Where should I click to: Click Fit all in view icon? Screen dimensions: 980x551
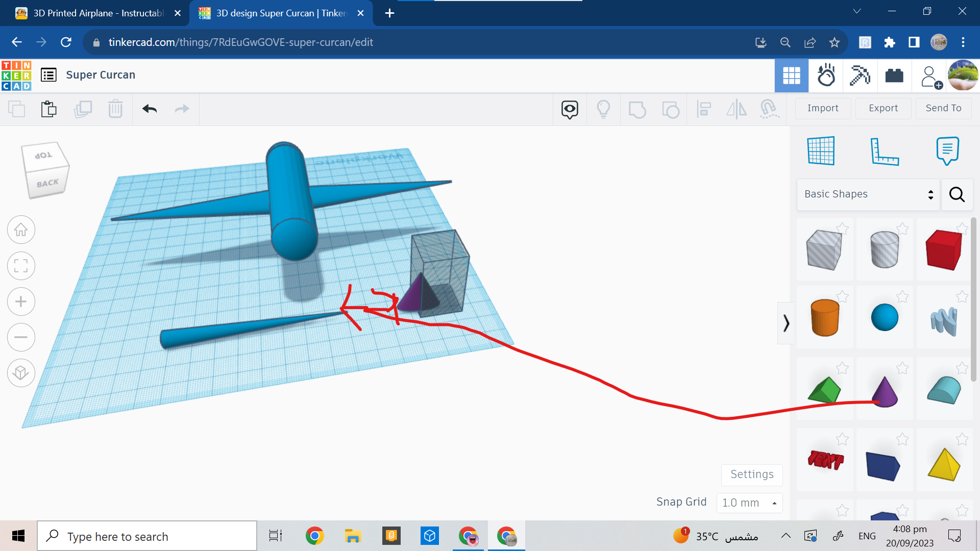(x=21, y=266)
